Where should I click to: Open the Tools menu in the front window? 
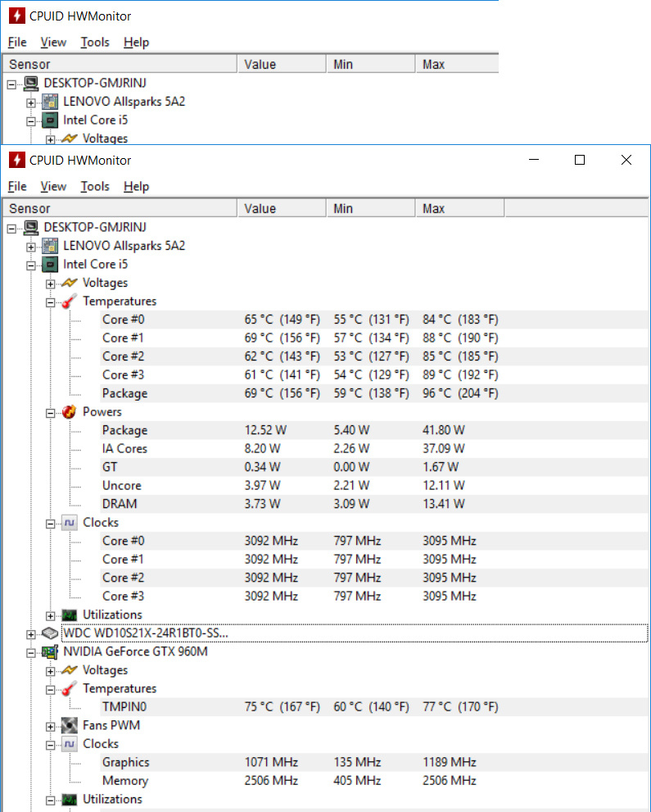pos(95,187)
